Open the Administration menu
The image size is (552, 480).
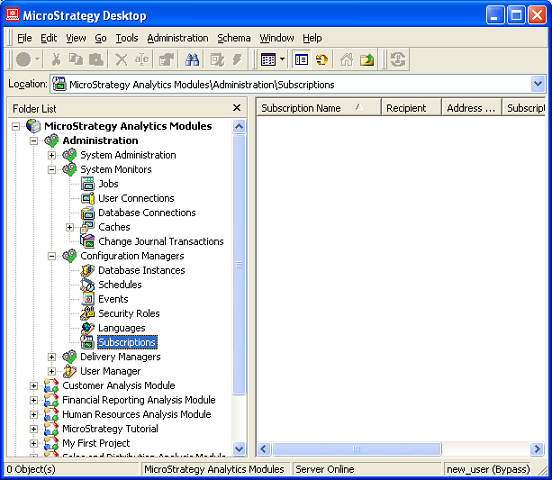[x=178, y=38]
